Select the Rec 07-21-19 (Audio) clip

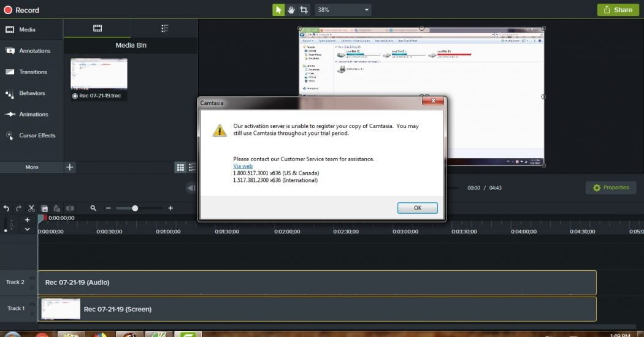tap(317, 282)
